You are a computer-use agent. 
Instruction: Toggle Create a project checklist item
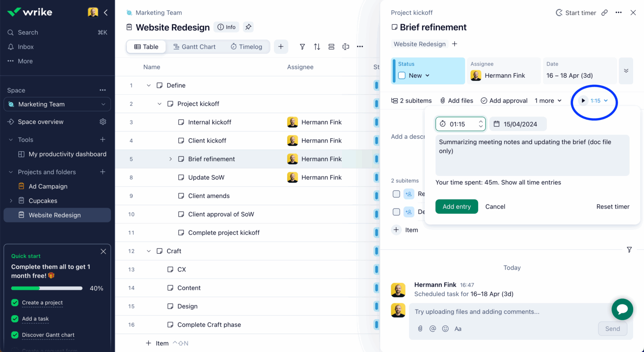(x=15, y=302)
